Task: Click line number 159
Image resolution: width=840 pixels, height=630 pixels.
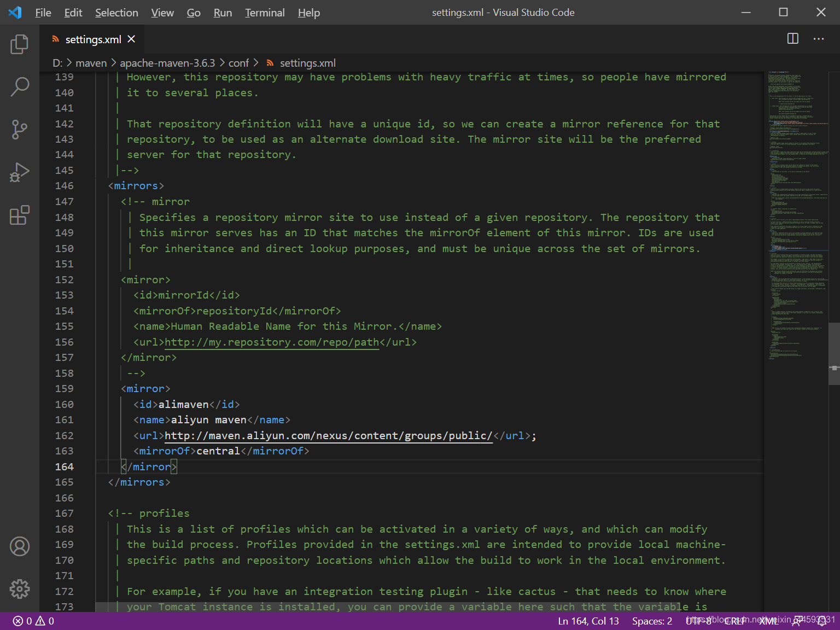Action: (64, 389)
